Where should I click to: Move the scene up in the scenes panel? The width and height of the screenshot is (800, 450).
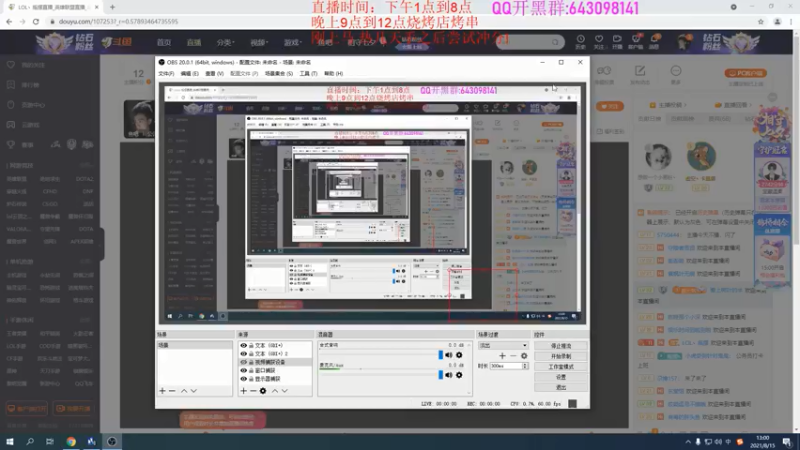(184, 391)
